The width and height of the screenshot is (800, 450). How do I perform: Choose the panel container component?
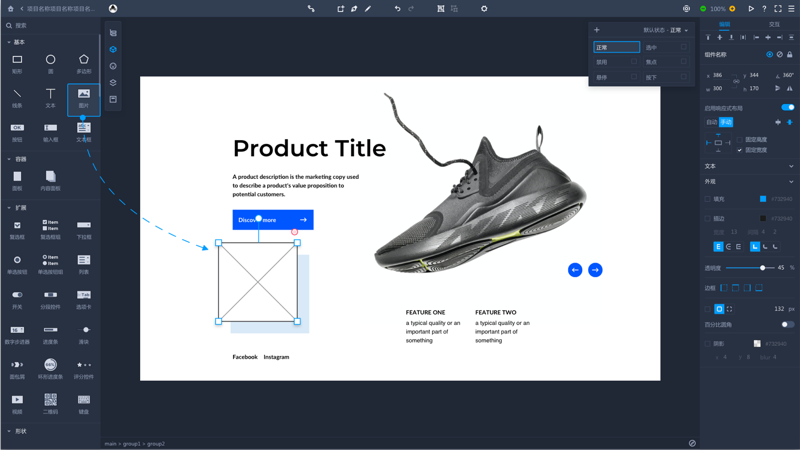click(x=17, y=177)
